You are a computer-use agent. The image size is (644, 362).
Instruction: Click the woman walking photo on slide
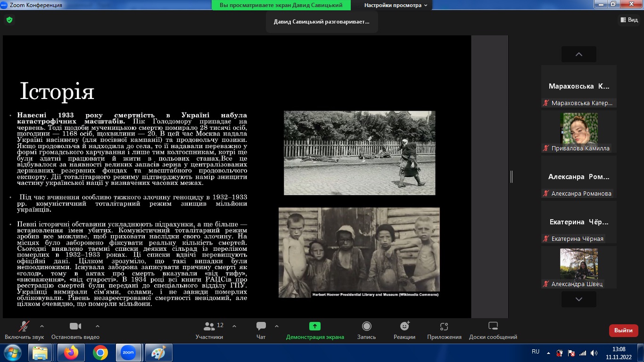tap(359, 153)
